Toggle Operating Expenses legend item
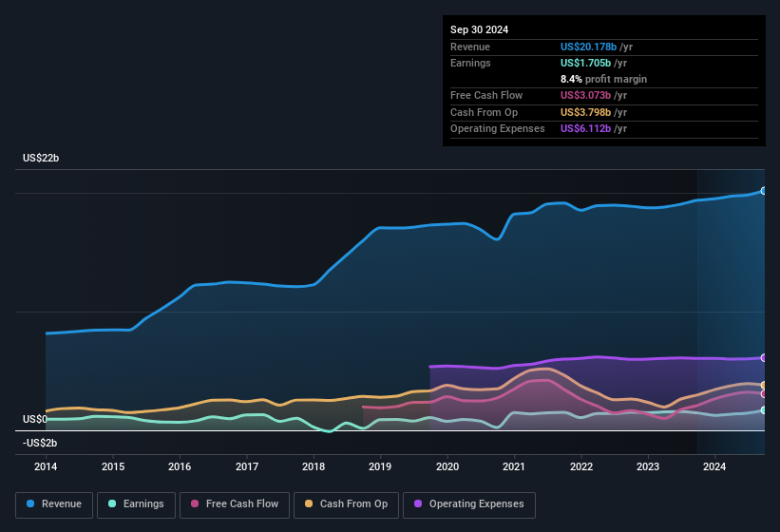 (468, 504)
